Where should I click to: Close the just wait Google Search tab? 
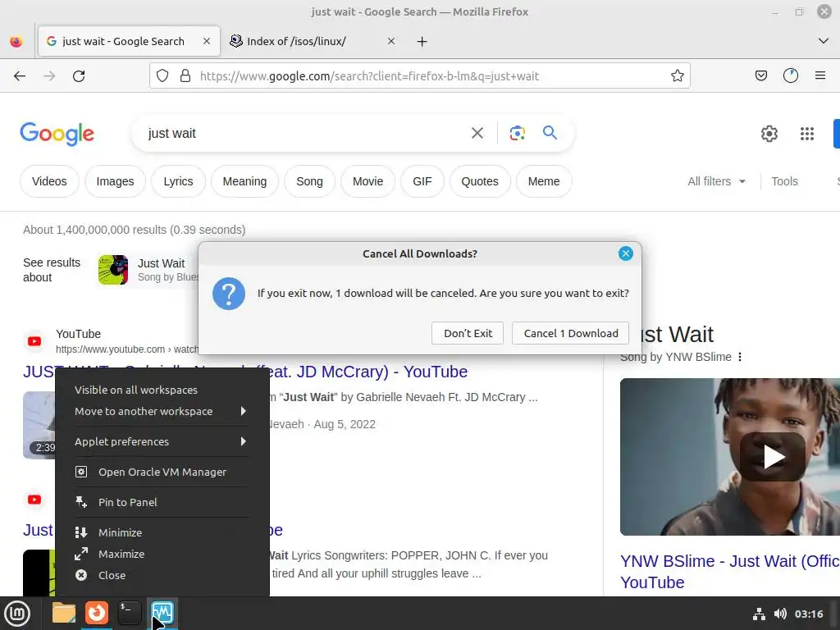(207, 41)
